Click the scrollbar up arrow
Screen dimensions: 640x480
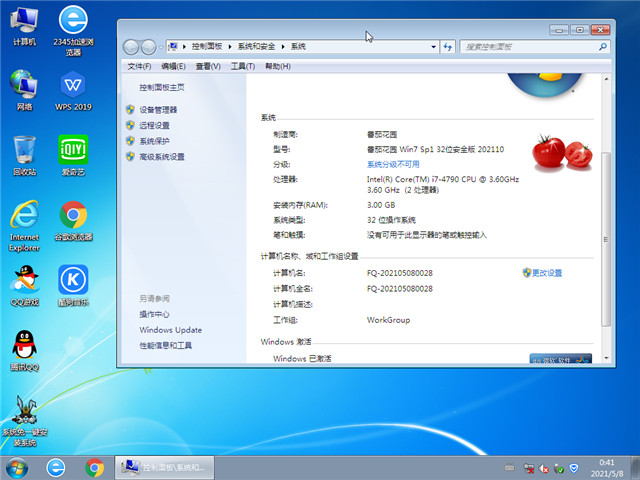[607, 78]
